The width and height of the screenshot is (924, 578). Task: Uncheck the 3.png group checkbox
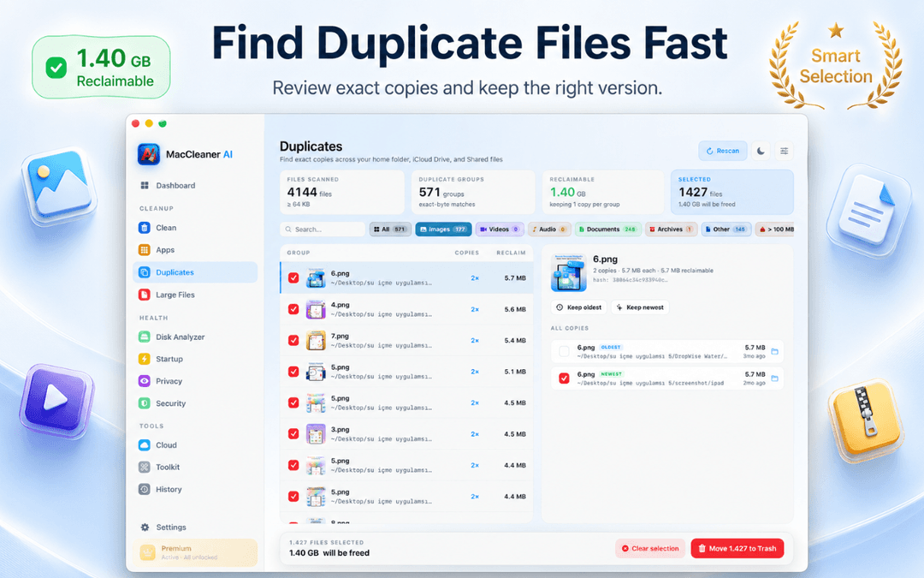(x=293, y=434)
